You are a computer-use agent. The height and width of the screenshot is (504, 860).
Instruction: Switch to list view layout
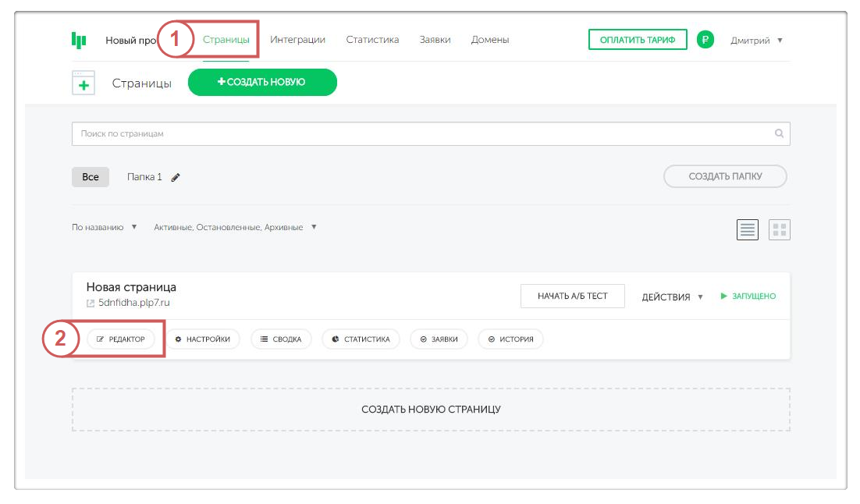tap(748, 229)
